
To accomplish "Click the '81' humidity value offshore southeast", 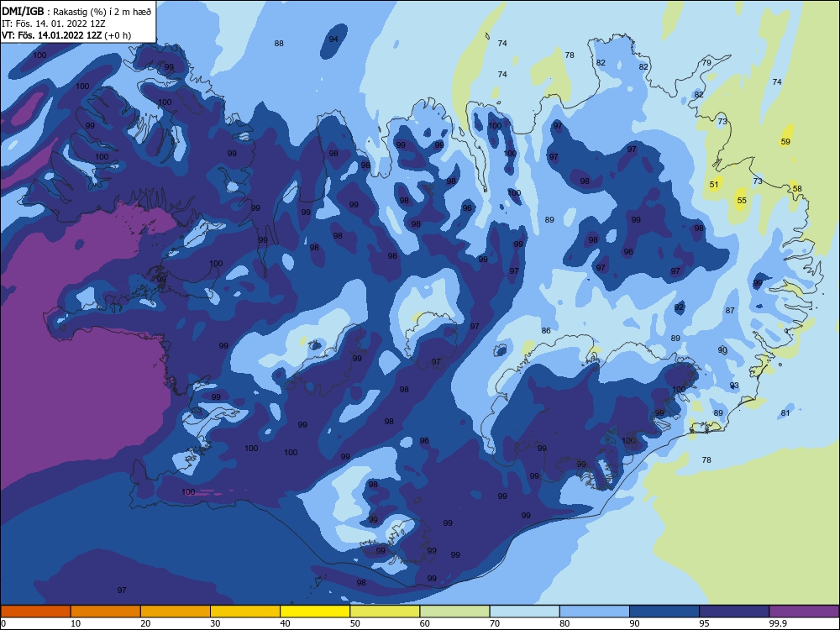I will pyautogui.click(x=785, y=413).
